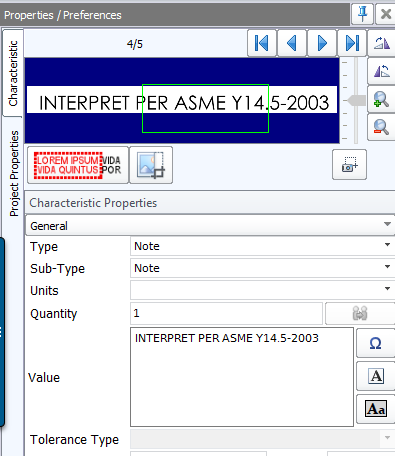Click the zoom out magnifier icon
This screenshot has height=456, width=395.
(381, 127)
